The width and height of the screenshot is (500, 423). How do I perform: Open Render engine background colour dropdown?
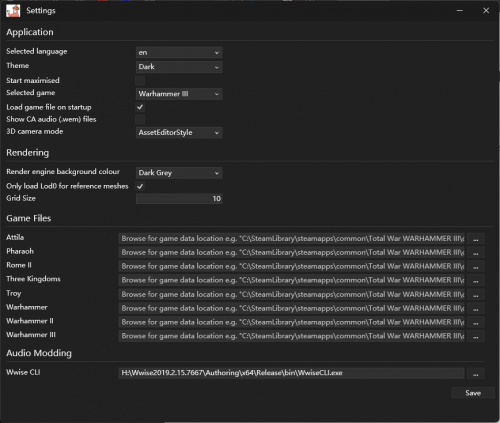(x=179, y=173)
